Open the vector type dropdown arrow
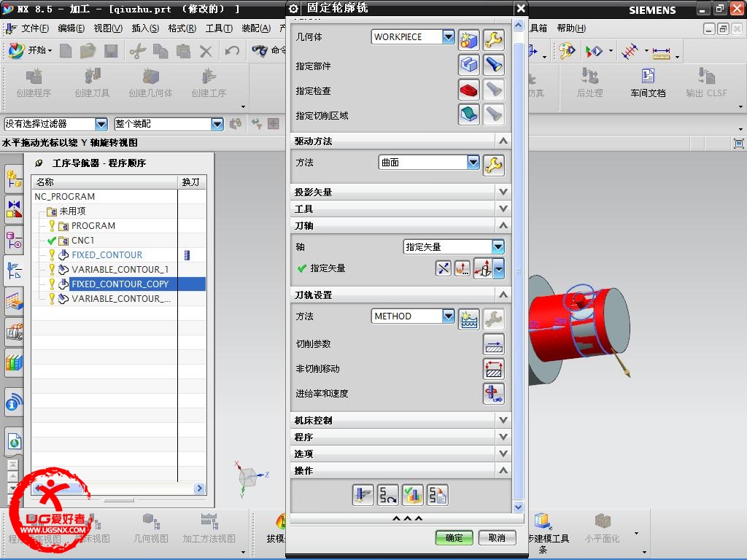This screenshot has width=747, height=560. click(499, 269)
